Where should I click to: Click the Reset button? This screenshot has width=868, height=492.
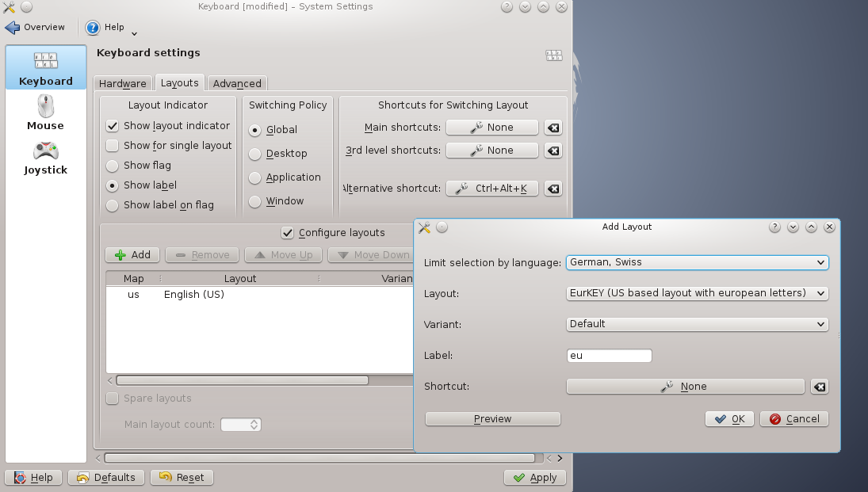click(182, 478)
